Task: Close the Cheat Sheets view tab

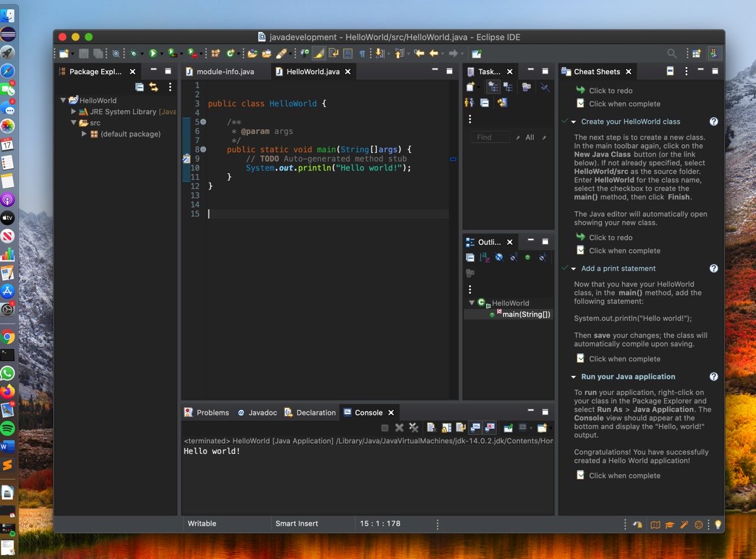Action: click(628, 72)
